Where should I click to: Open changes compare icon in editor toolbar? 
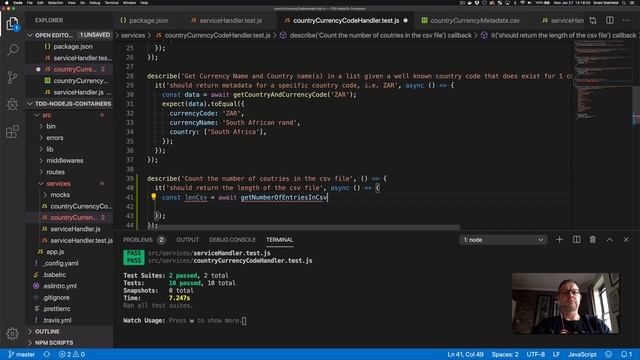click(x=593, y=20)
